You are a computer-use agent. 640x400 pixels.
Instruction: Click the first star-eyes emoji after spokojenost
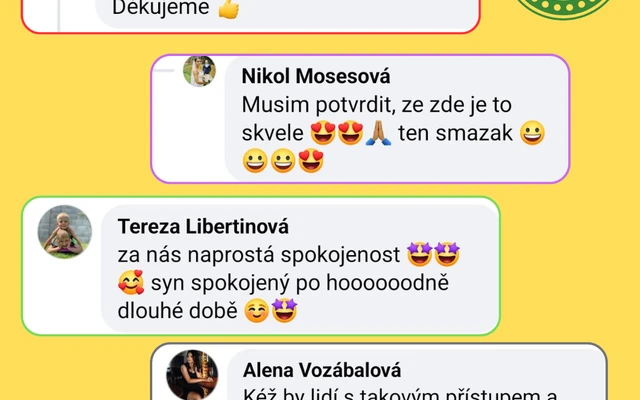click(x=420, y=254)
